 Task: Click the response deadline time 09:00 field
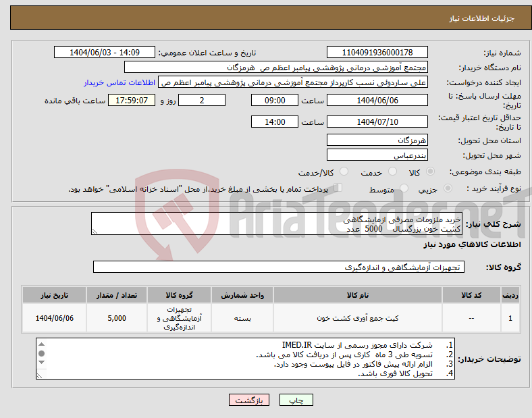click(x=275, y=100)
